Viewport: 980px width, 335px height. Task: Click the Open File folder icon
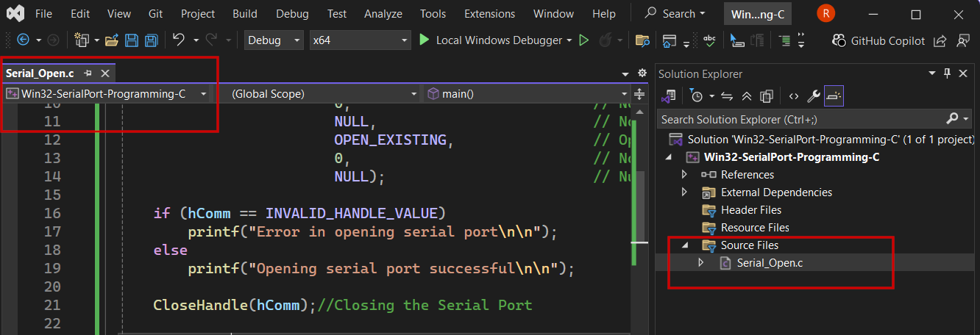[112, 40]
